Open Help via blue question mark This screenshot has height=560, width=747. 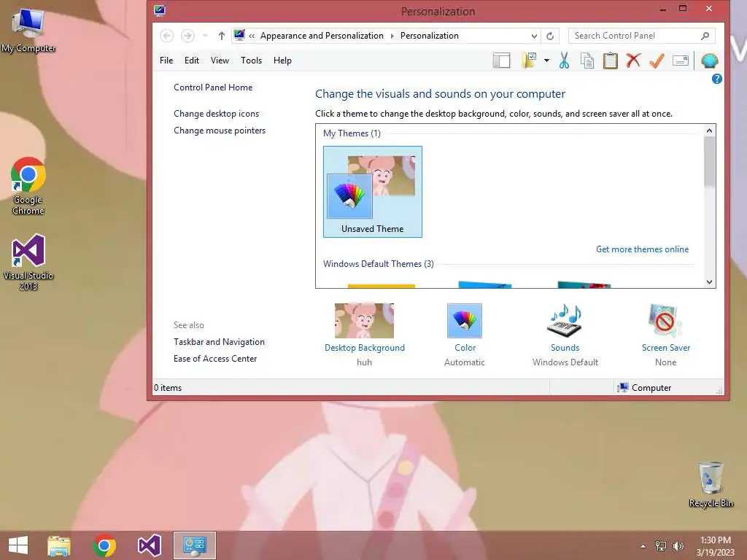click(x=716, y=79)
